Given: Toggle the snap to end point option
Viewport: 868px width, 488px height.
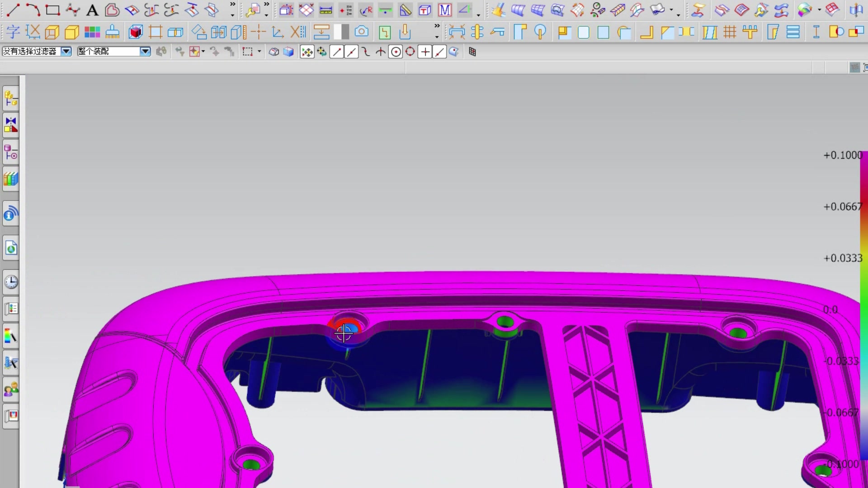Looking at the screenshot, I should (336, 52).
